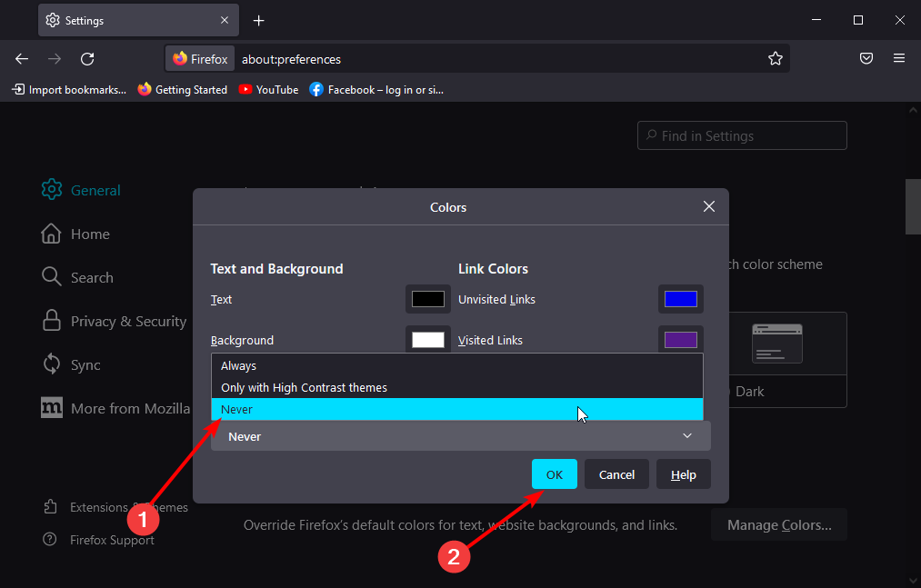Choose Always in the override list

click(457, 365)
